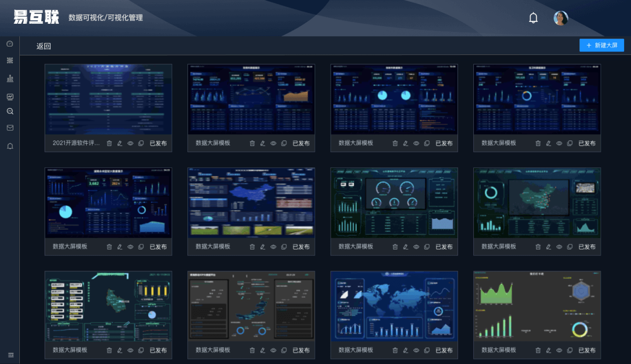Viewport: 631px width, 364px height.
Task: Preview the green area chart card via eye icon
Action: click(559, 350)
